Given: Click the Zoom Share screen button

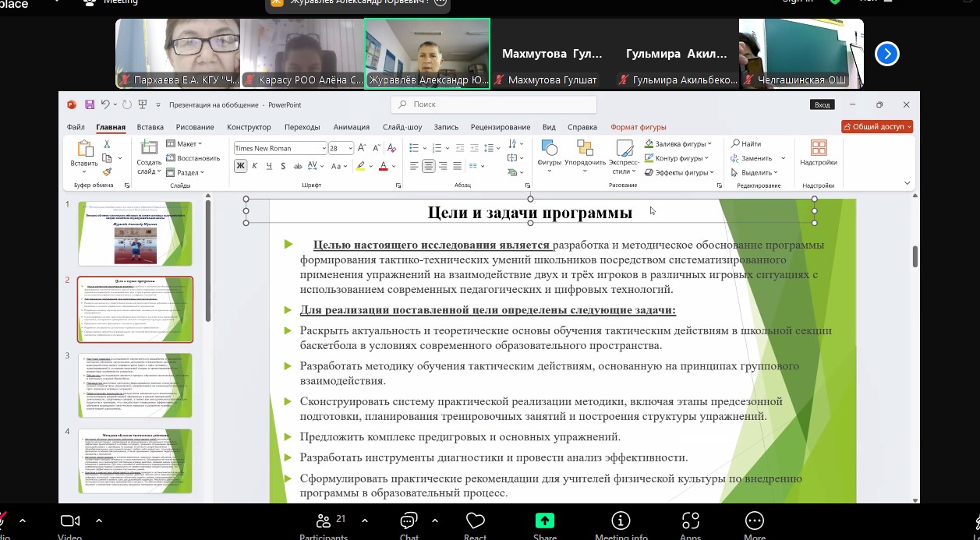Looking at the screenshot, I should 545,521.
